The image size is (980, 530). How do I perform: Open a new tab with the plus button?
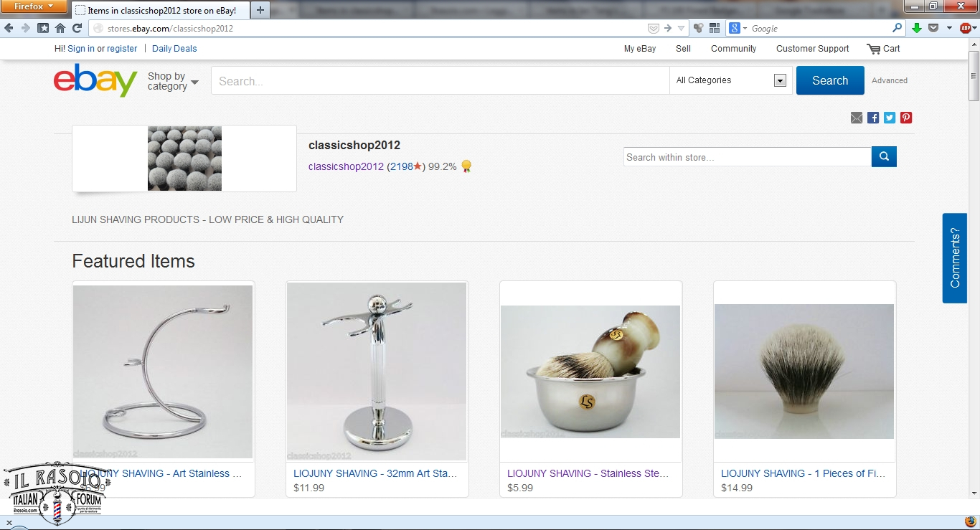(260, 10)
